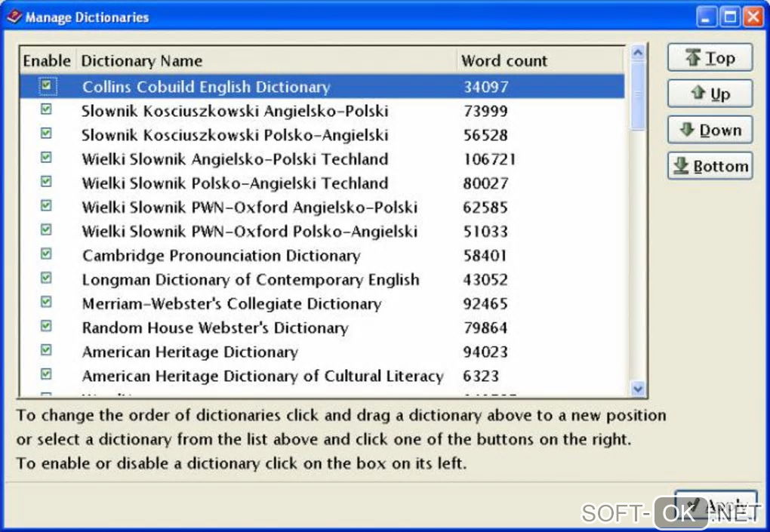The image size is (770, 532).
Task: Toggle Wielki Slownik Polsko-Angielski Techland checkbox
Action: pyautogui.click(x=46, y=181)
